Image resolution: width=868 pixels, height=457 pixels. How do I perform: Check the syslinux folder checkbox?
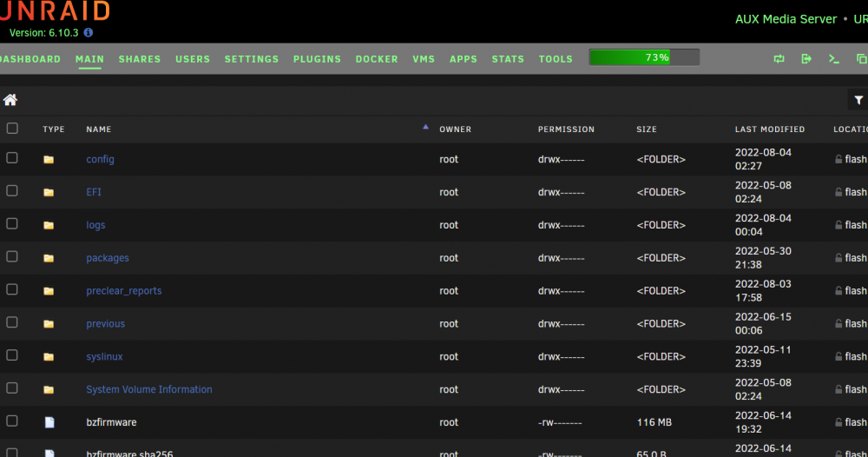click(x=12, y=355)
